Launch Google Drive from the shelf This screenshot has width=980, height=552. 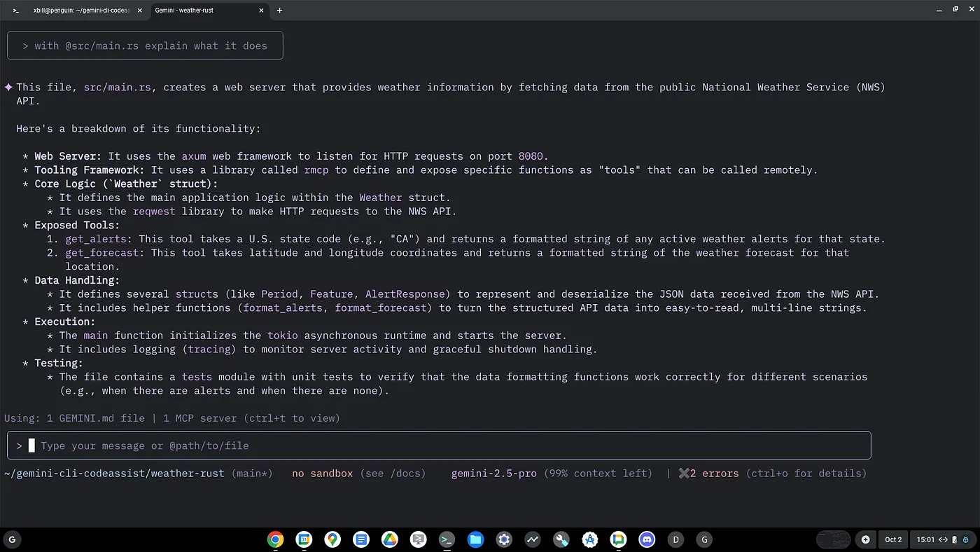[390, 539]
